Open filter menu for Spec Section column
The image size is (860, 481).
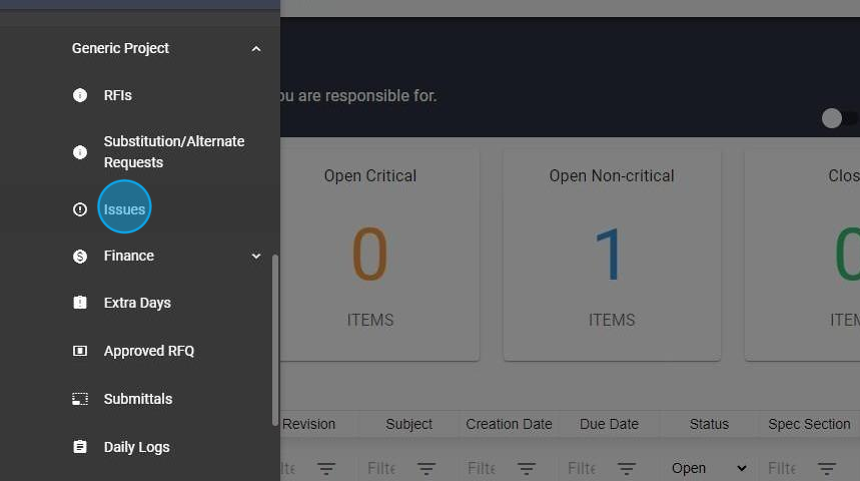coord(827,468)
